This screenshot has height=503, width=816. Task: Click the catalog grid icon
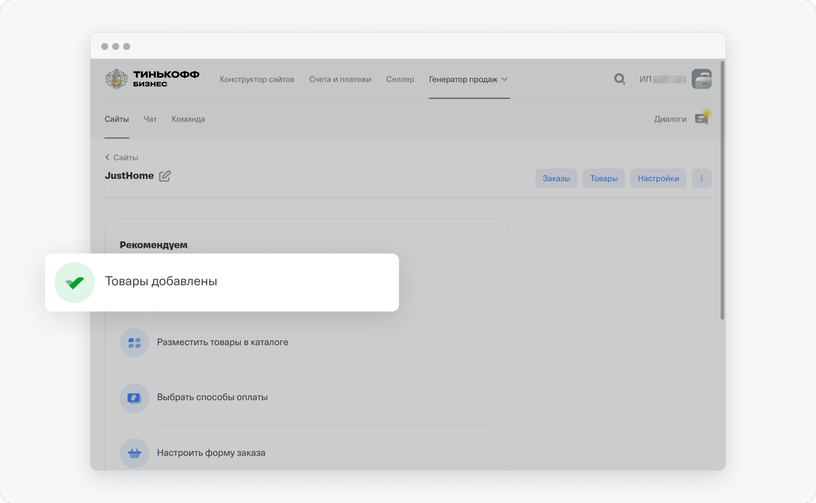[134, 343]
